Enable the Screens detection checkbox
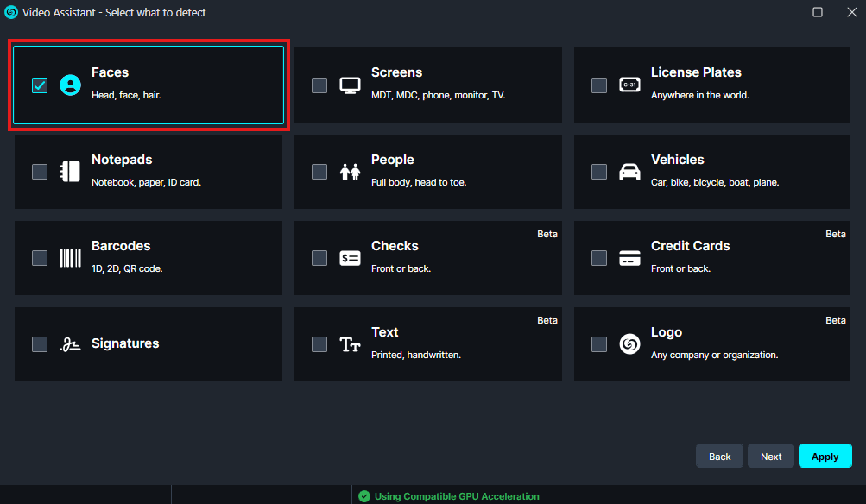Viewport: 866px width, 504px height. pos(319,85)
